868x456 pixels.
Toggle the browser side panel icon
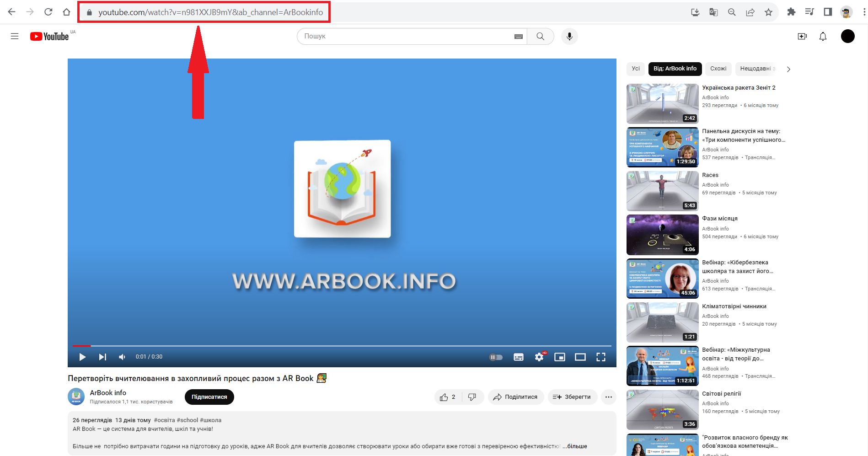point(828,12)
